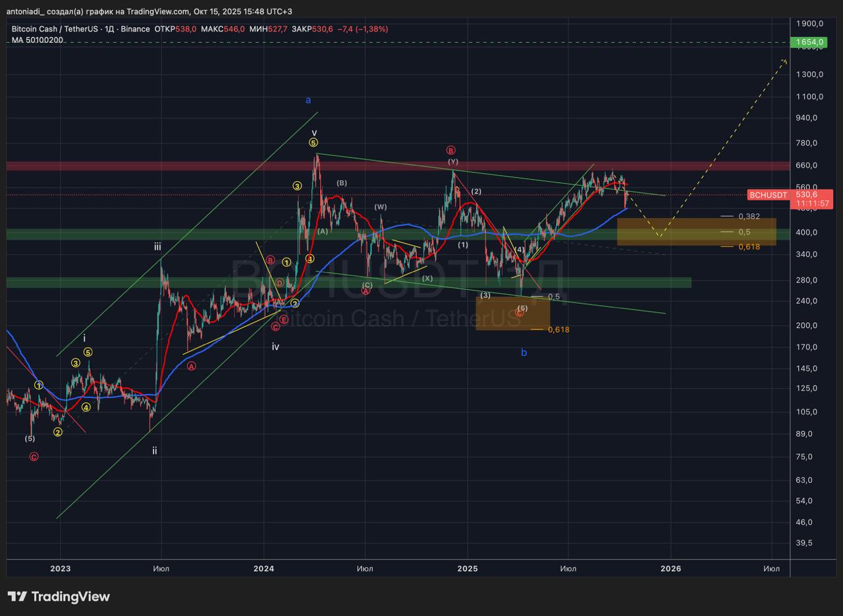Click yellow circled 5 beneath the v label
Screen dimensions: 843x616
313,142
